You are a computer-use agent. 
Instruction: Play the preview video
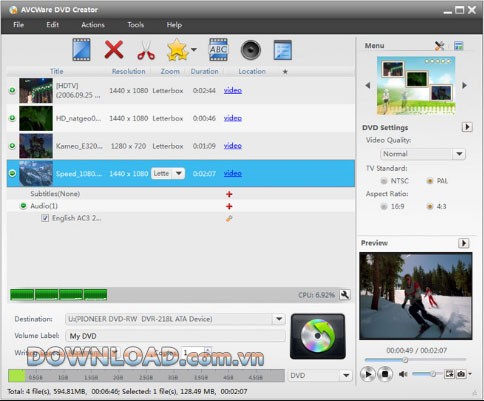[368, 374]
